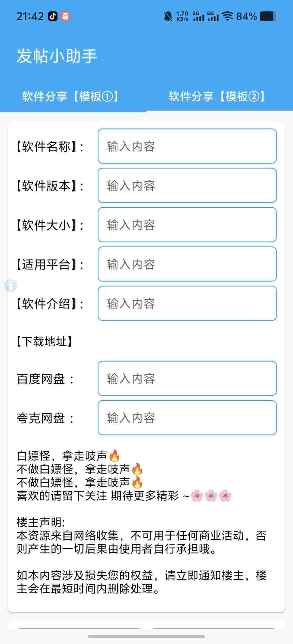The width and height of the screenshot is (293, 644).
Task: Tap the 夸克网盘 link input
Action: 187,418
